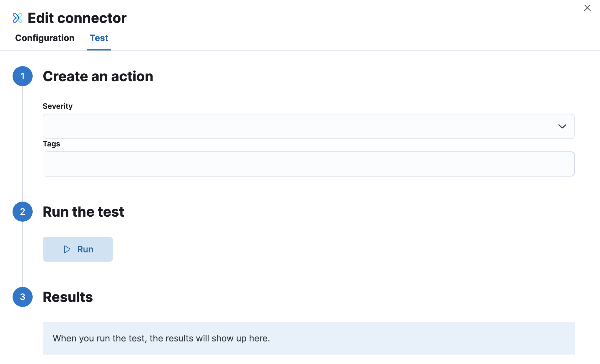Click the Run the test heading
The image size is (600, 364).
click(x=83, y=212)
